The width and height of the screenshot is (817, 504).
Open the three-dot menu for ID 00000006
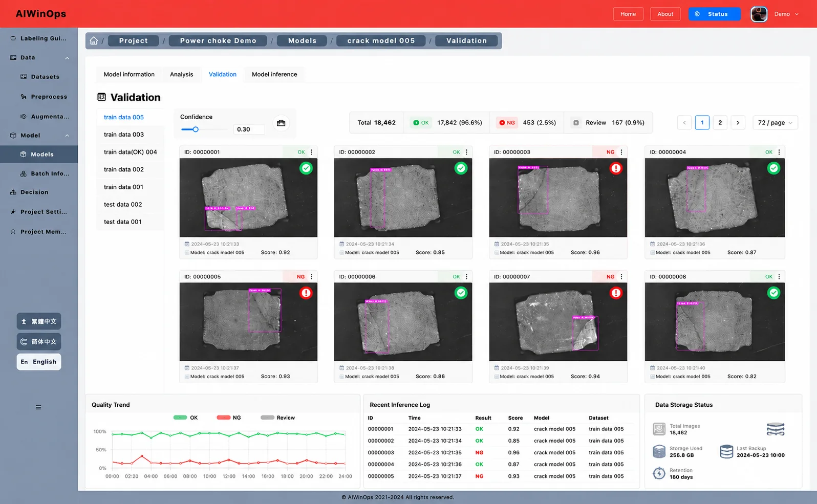[466, 277]
